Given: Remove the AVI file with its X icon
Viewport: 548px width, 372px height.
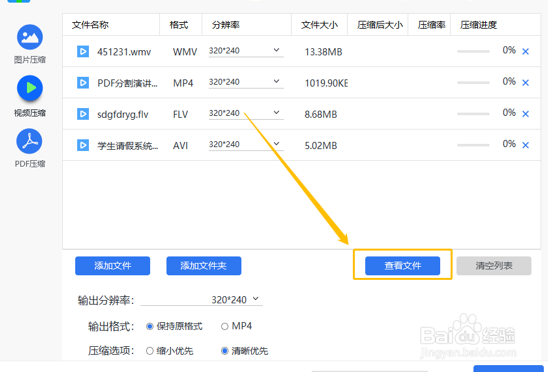Looking at the screenshot, I should 525,145.
